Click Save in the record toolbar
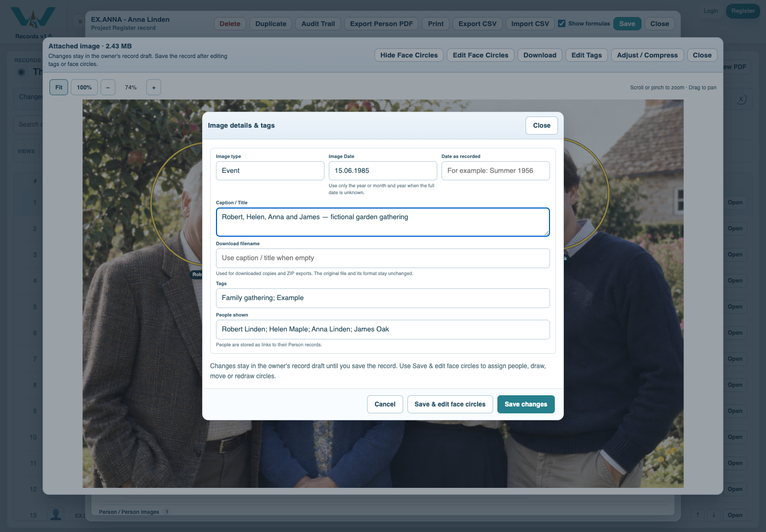The image size is (766, 532). [x=627, y=24]
